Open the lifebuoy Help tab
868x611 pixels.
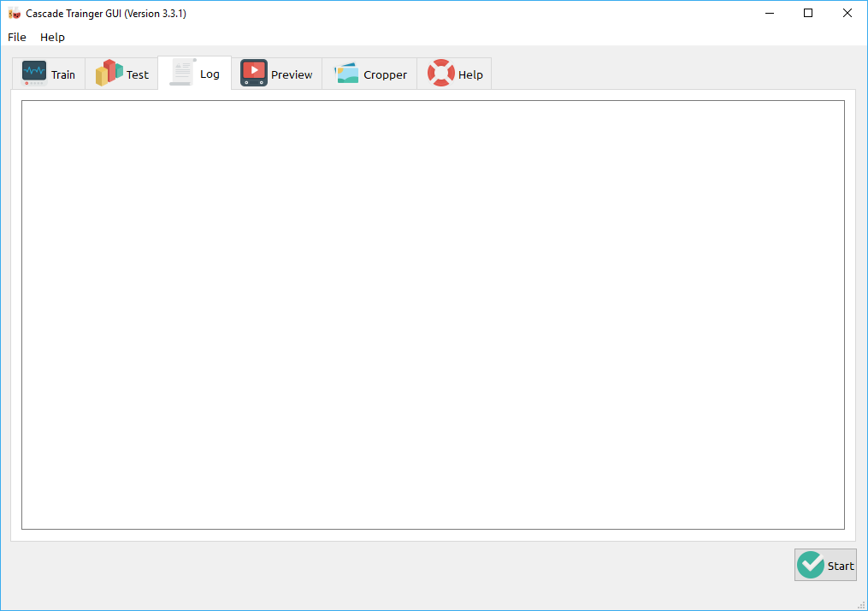[x=454, y=74]
